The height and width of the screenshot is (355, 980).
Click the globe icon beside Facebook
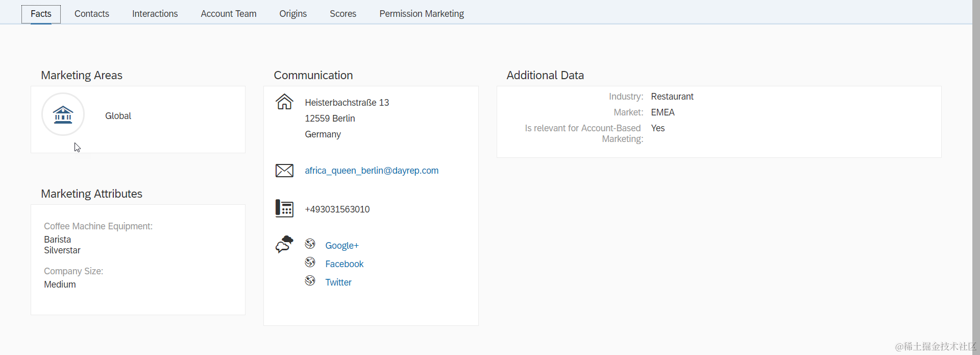point(310,263)
